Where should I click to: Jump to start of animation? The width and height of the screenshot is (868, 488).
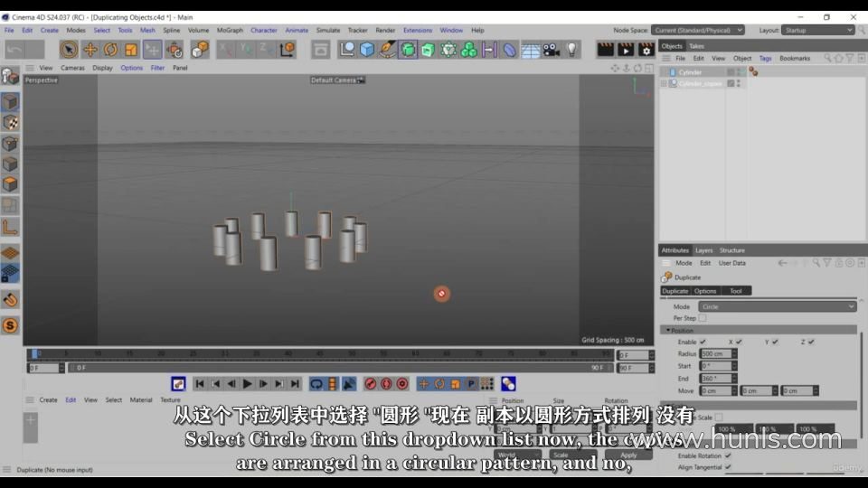click(200, 384)
